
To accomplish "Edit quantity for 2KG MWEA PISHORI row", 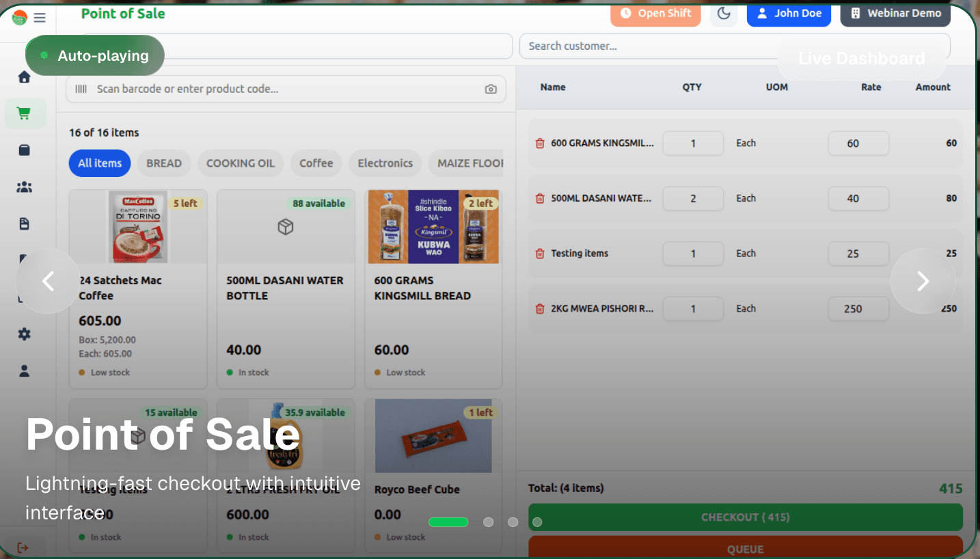I will 693,309.
